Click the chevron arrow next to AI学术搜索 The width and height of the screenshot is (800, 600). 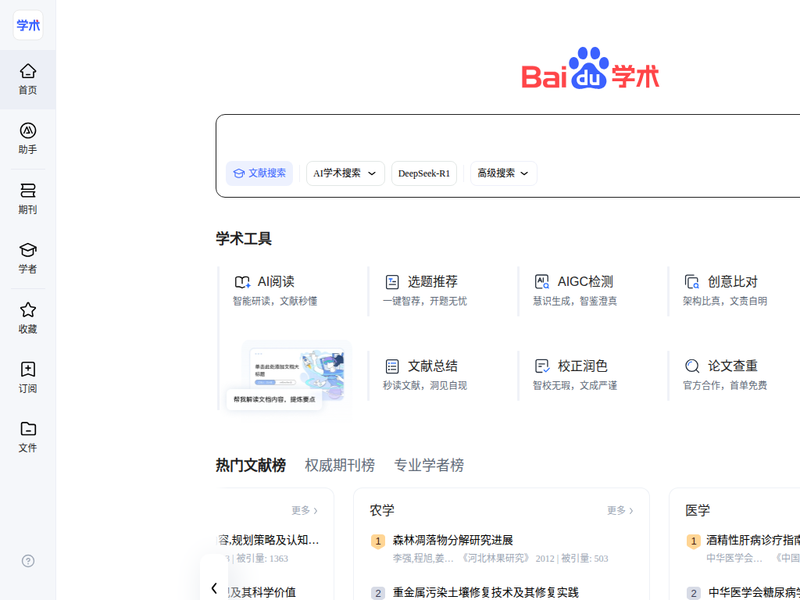372,173
